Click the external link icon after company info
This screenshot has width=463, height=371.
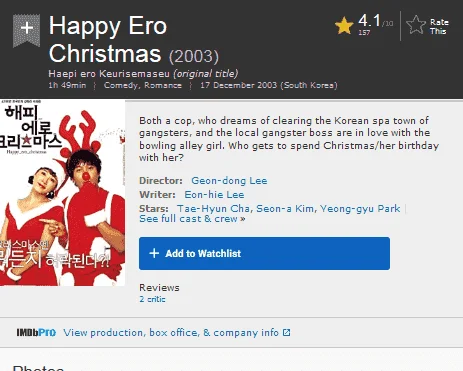coord(286,332)
